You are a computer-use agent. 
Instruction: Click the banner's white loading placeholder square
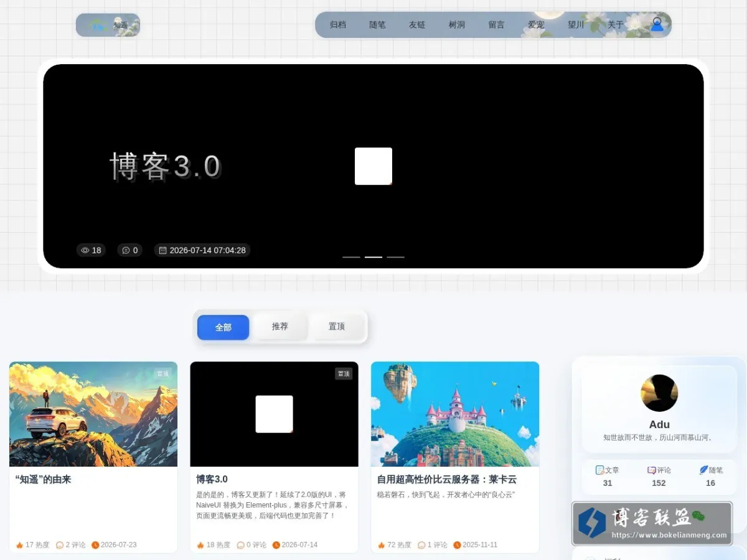(x=374, y=166)
